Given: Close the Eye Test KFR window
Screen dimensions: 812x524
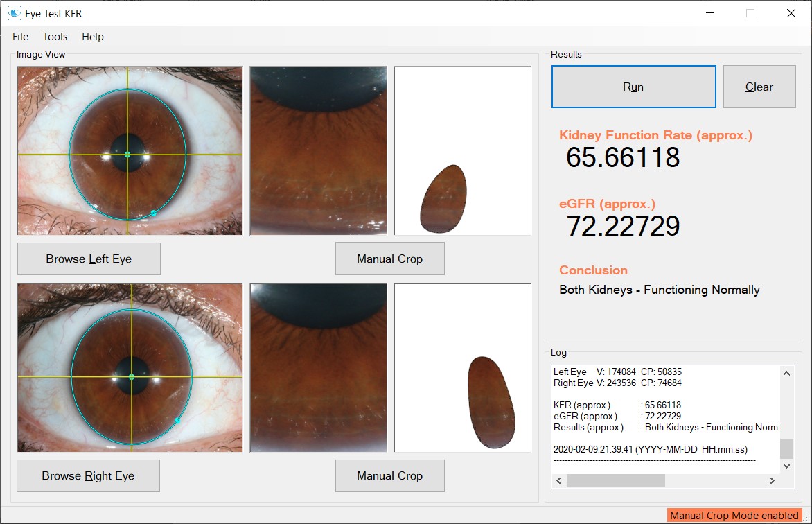Looking at the screenshot, I should (791, 13).
